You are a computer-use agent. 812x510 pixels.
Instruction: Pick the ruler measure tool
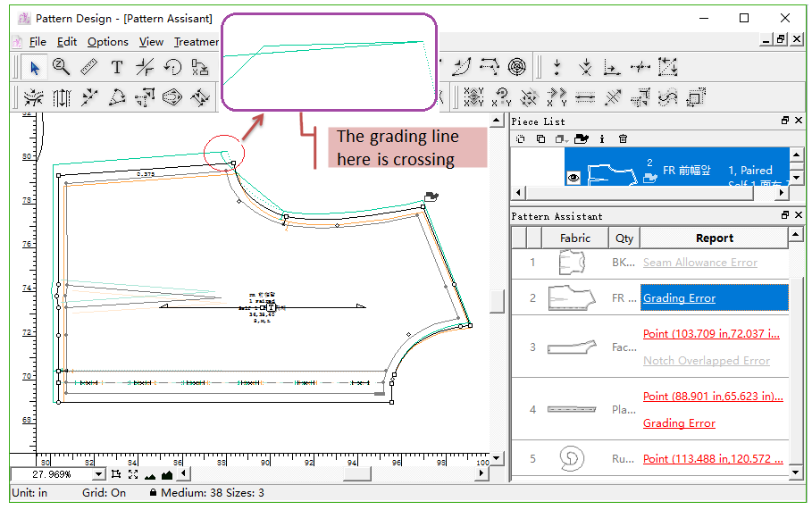click(88, 67)
